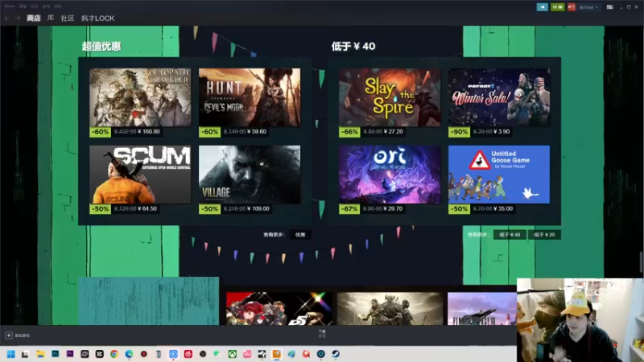Open NetEase Cloud Music from the taskbar
This screenshot has height=362, width=644.
pyautogui.click(x=188, y=354)
